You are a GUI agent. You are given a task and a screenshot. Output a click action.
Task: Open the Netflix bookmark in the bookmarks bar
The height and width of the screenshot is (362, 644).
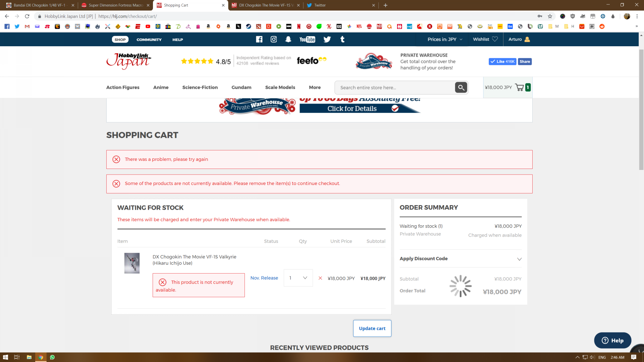click(299, 26)
